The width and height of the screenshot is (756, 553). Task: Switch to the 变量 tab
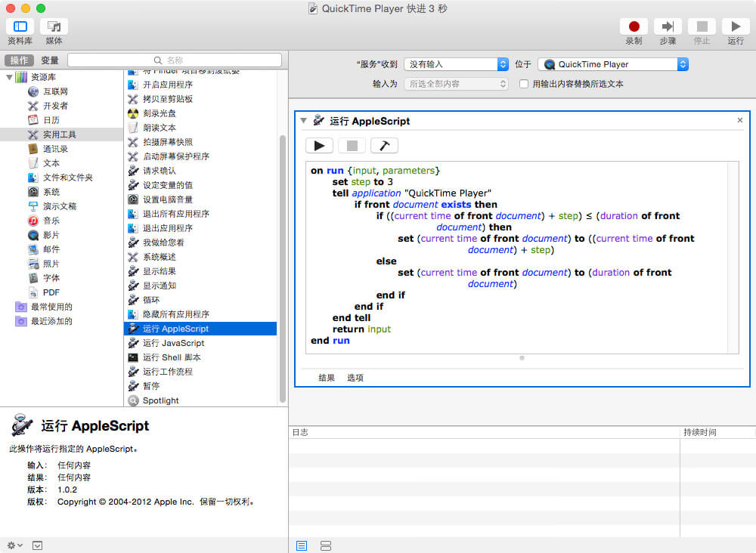[52, 60]
